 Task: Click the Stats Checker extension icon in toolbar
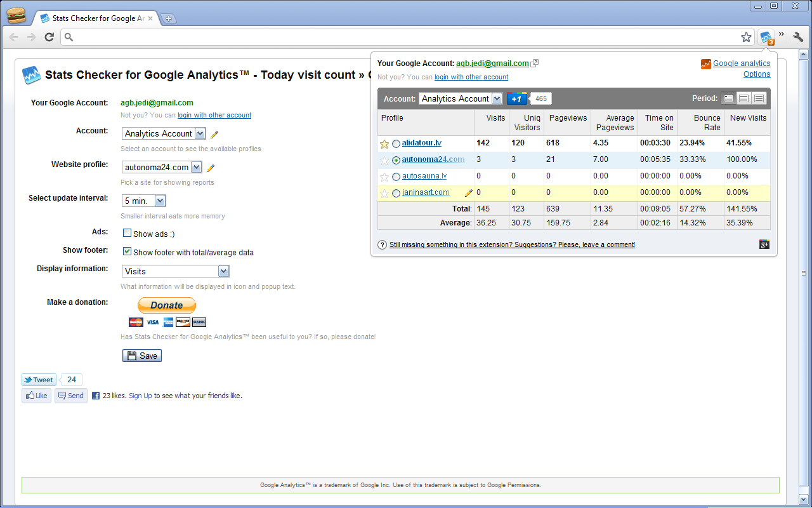767,37
